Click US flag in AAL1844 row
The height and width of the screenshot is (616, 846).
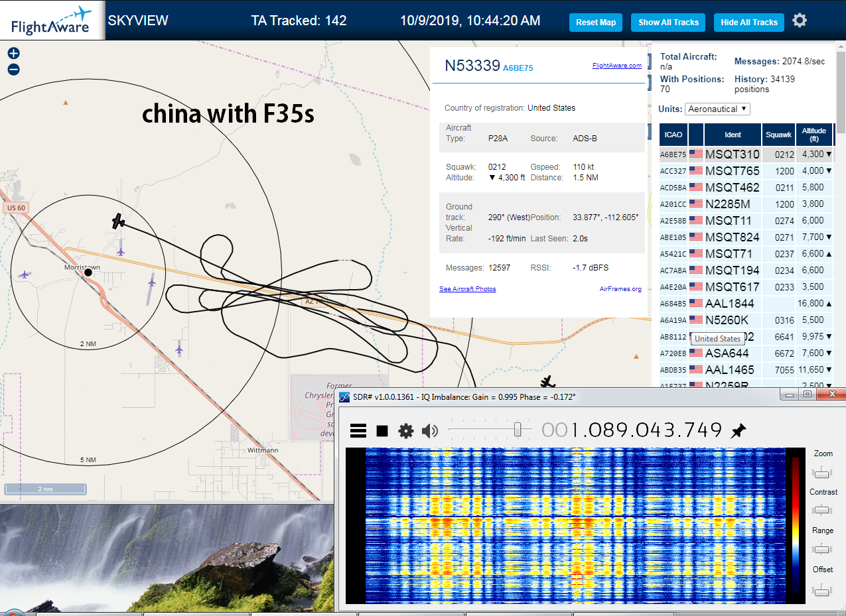pos(696,304)
